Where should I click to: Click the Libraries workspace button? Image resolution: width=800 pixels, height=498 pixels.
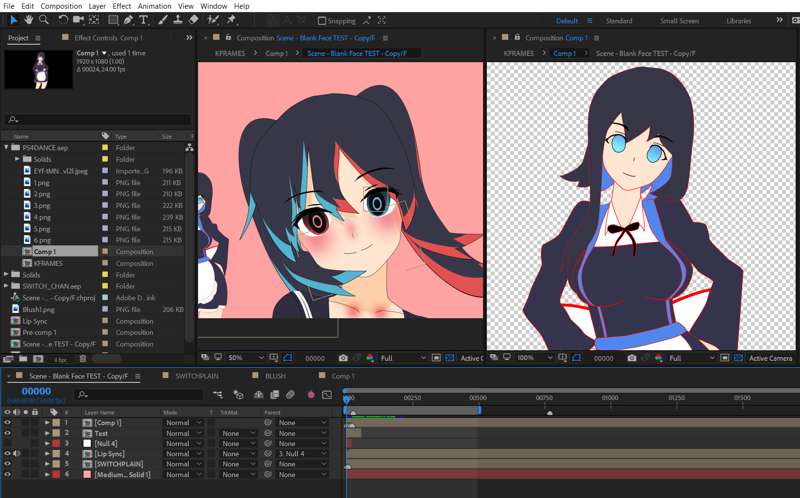pyautogui.click(x=738, y=21)
